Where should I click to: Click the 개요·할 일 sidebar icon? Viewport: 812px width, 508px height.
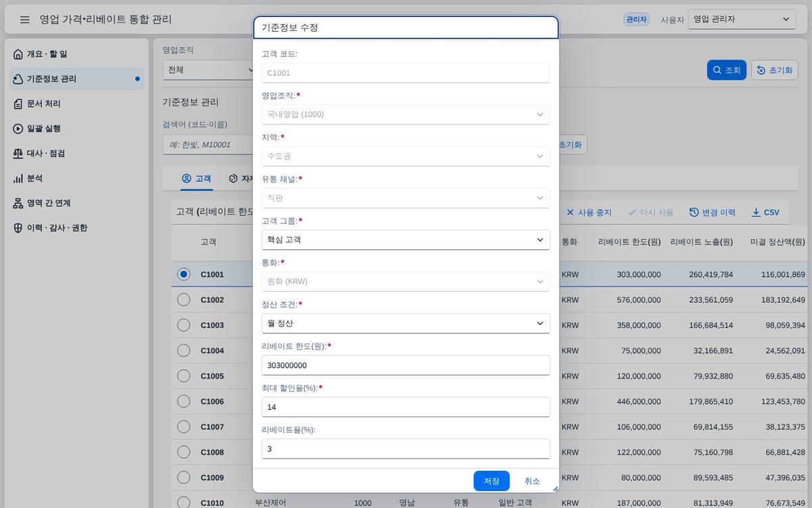pos(18,54)
